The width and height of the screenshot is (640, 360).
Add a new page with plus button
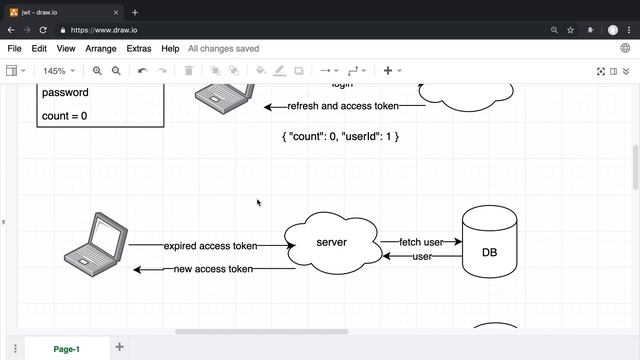tap(119, 347)
